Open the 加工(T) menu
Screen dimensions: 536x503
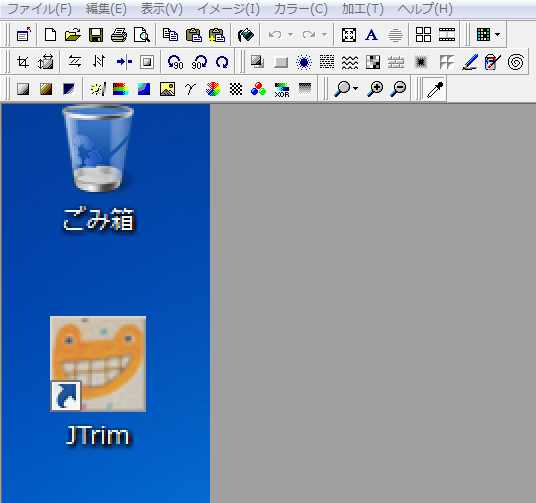[x=363, y=9]
